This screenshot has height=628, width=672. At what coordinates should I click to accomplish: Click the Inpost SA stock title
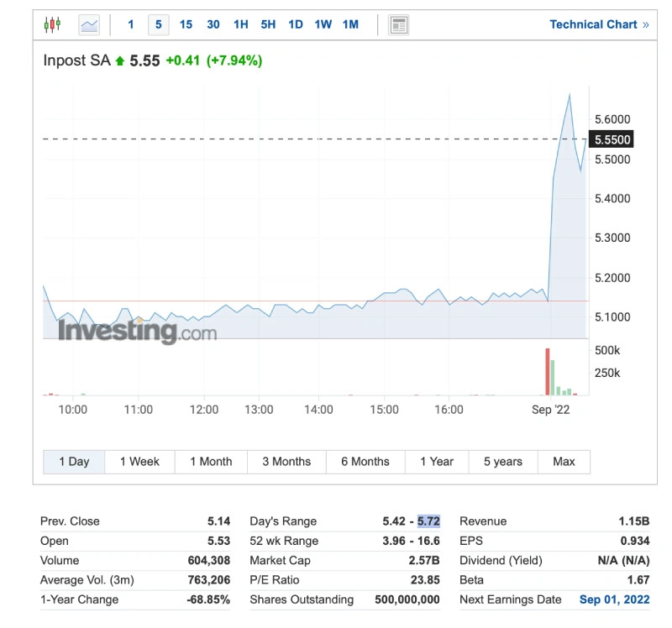[x=77, y=60]
